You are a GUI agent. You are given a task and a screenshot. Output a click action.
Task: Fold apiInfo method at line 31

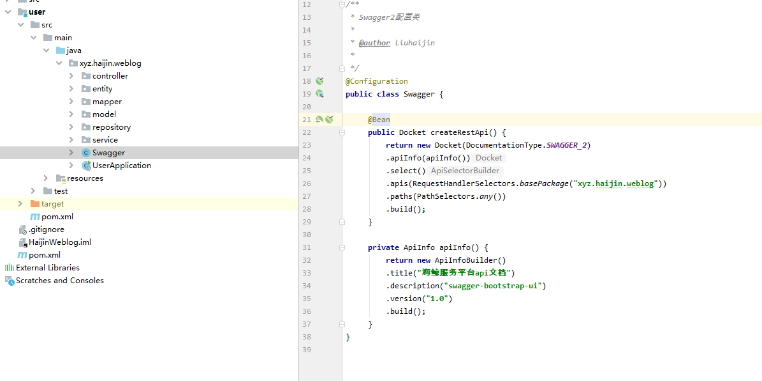pos(342,247)
